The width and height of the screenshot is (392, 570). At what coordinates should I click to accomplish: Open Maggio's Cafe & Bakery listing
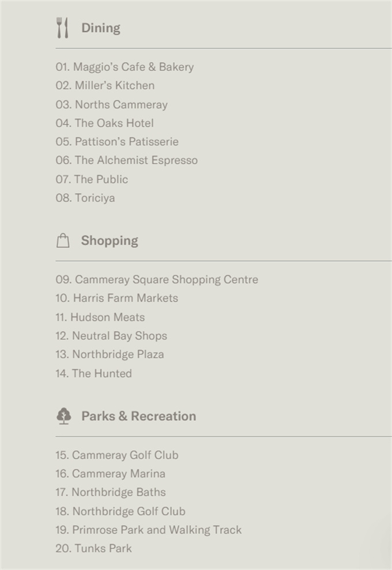click(125, 67)
